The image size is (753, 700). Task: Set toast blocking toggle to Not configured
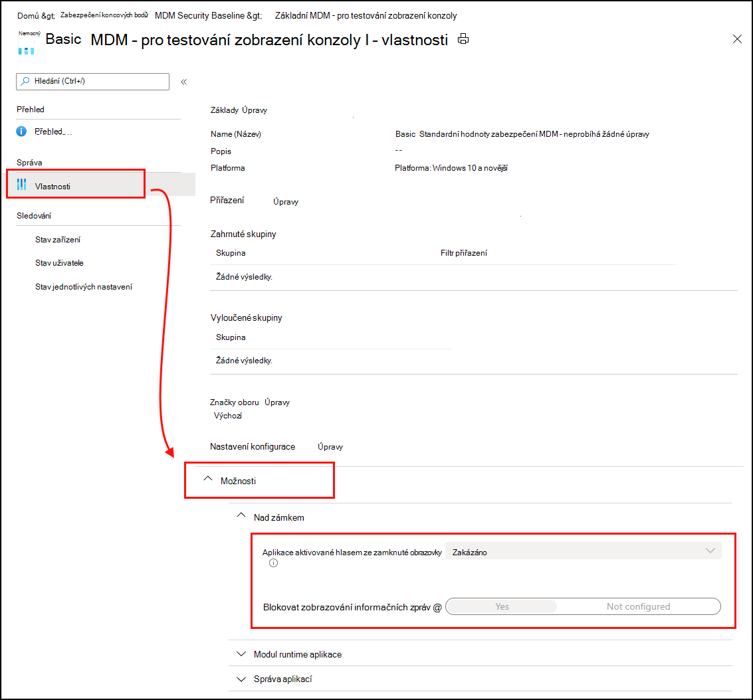coord(638,606)
